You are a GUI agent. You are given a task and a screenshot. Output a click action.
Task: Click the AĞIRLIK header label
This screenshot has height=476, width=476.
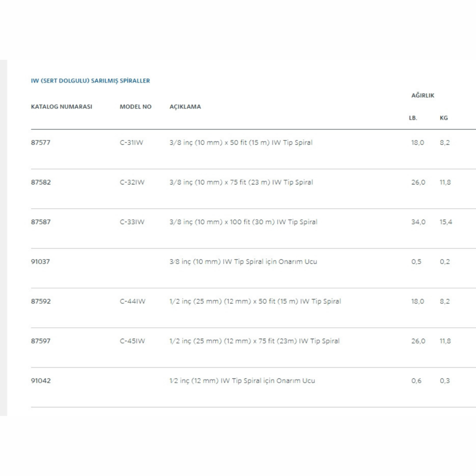coord(422,95)
